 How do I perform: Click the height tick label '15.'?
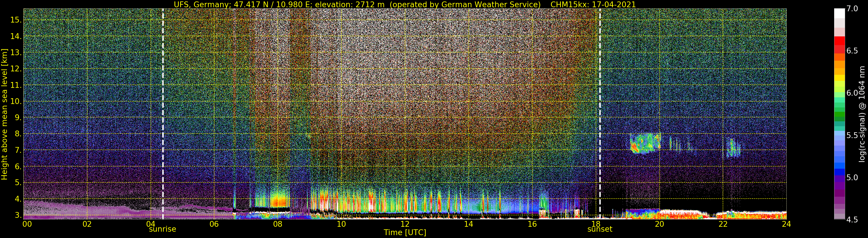tap(16, 20)
